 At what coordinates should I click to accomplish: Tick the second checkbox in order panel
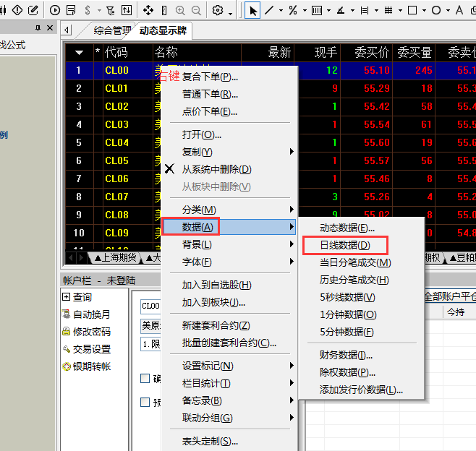pos(145,402)
